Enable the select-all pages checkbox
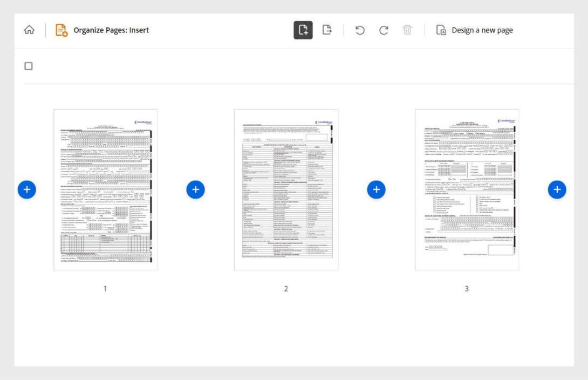The width and height of the screenshot is (588, 380). click(28, 65)
